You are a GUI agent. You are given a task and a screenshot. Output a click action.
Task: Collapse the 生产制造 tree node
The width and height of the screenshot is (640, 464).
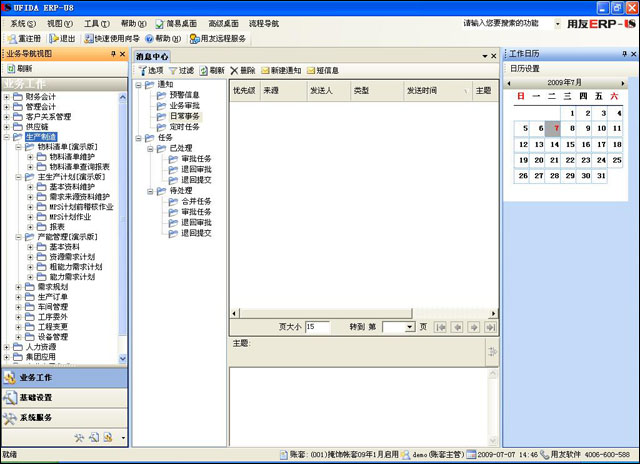click(x=7, y=137)
